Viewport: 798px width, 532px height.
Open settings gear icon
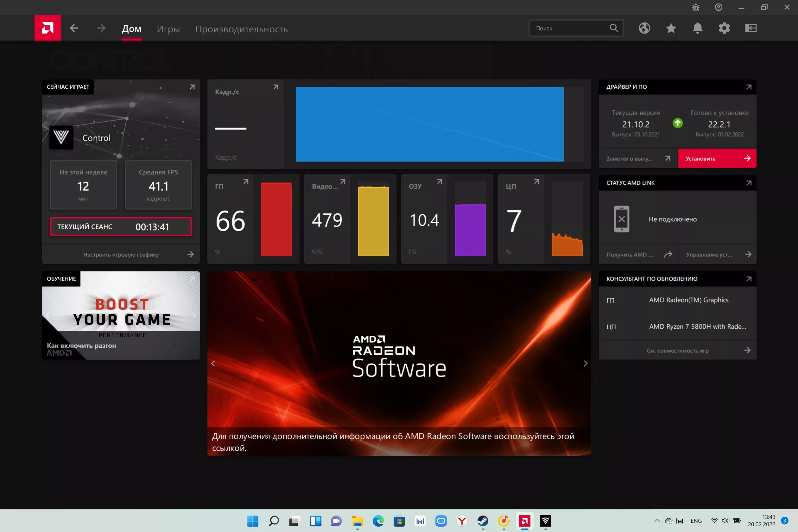point(724,28)
